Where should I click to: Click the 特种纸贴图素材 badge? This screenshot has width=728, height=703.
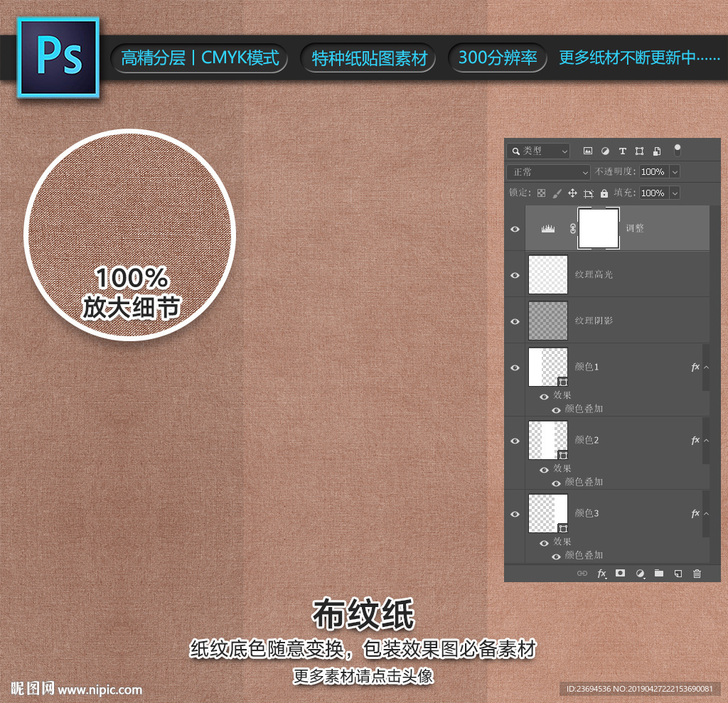point(369,58)
